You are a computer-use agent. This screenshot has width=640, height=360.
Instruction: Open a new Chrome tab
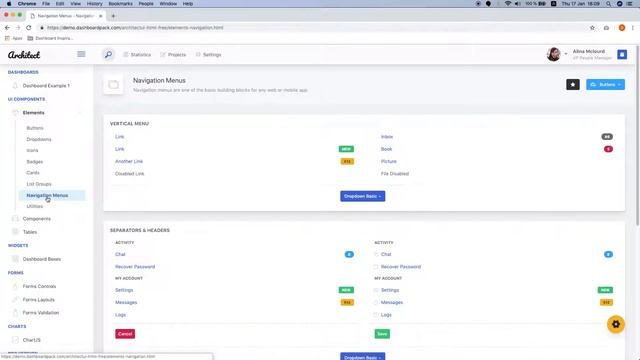[113, 16]
